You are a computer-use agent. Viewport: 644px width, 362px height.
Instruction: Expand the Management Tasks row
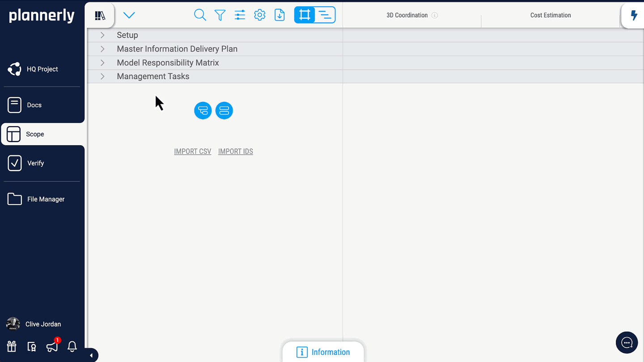(102, 76)
